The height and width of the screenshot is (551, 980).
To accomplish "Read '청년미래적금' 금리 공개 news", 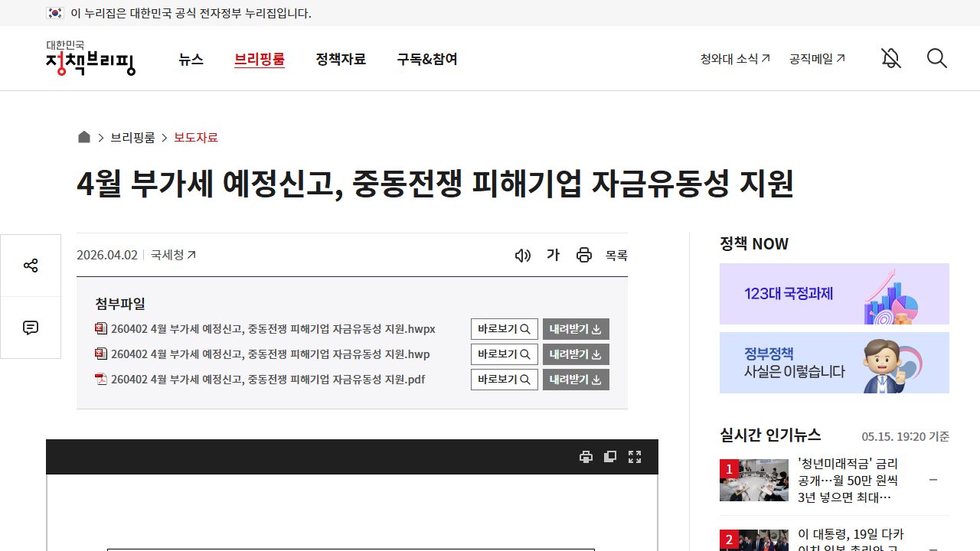I will (848, 481).
